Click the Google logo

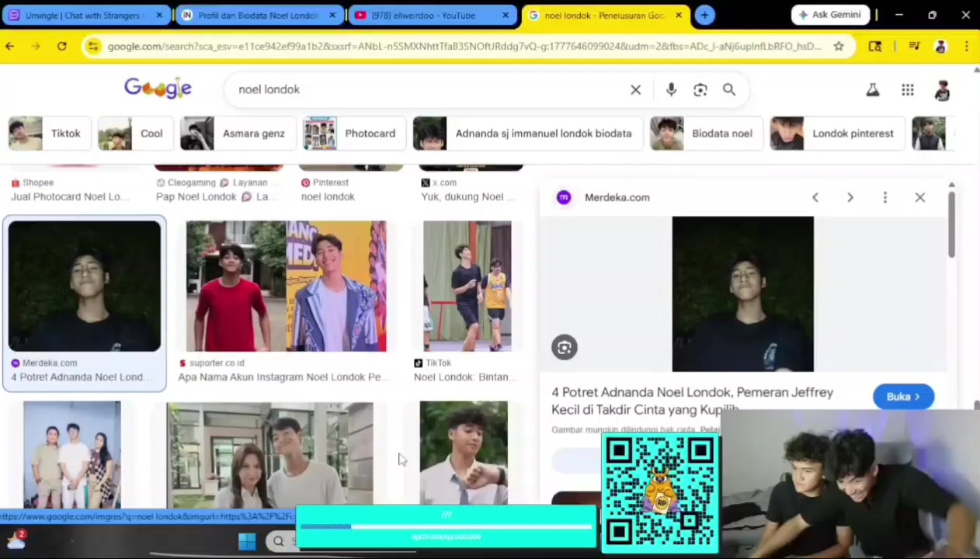pos(158,89)
